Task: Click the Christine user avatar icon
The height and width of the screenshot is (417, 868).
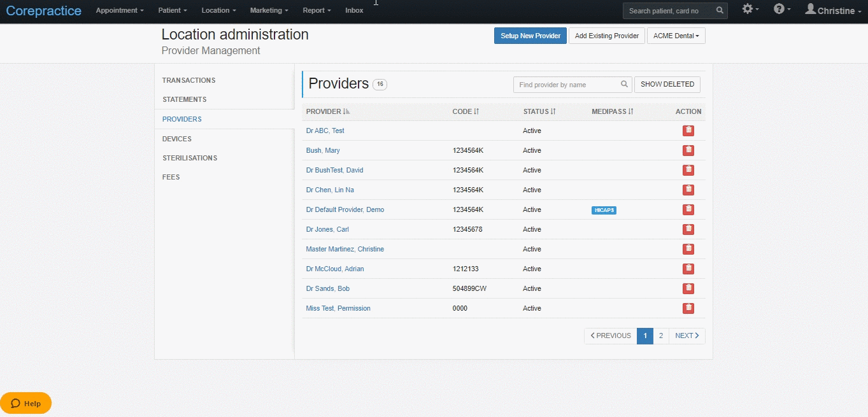Action: tap(811, 9)
